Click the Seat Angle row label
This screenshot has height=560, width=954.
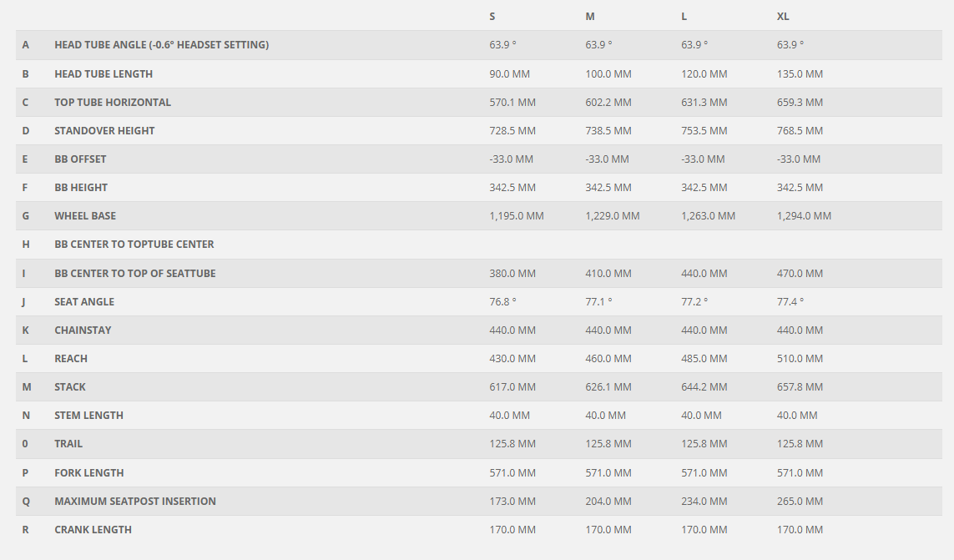click(x=84, y=302)
